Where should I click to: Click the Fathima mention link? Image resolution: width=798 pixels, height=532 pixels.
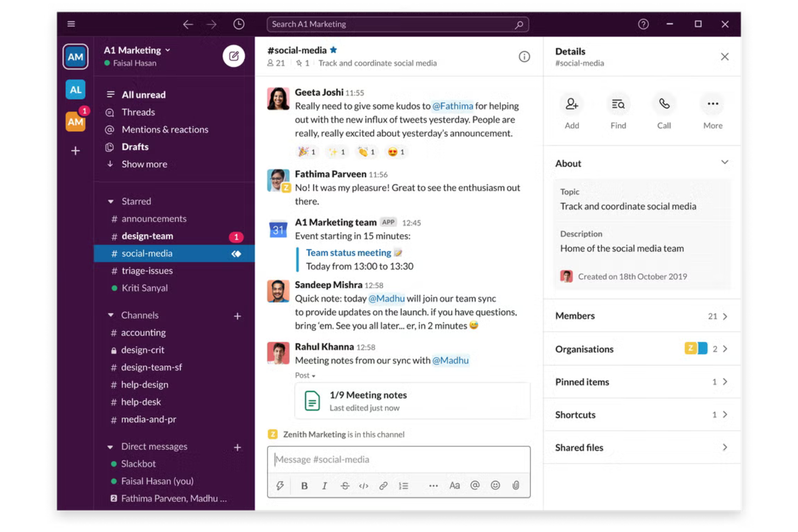[452, 106]
